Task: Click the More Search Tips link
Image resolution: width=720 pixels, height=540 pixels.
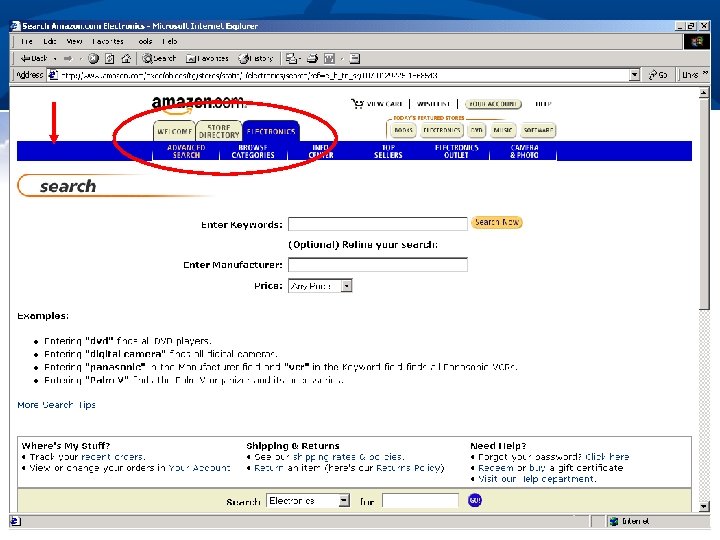Action: pos(56,405)
